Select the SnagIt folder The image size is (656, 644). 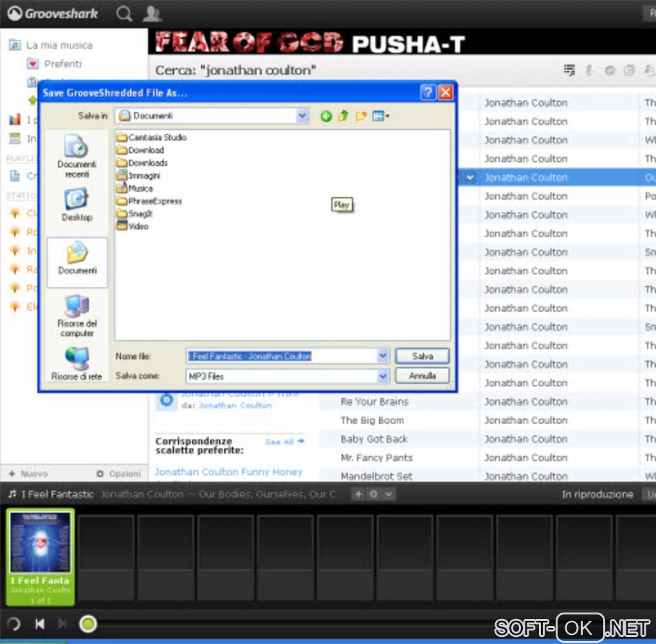click(135, 213)
